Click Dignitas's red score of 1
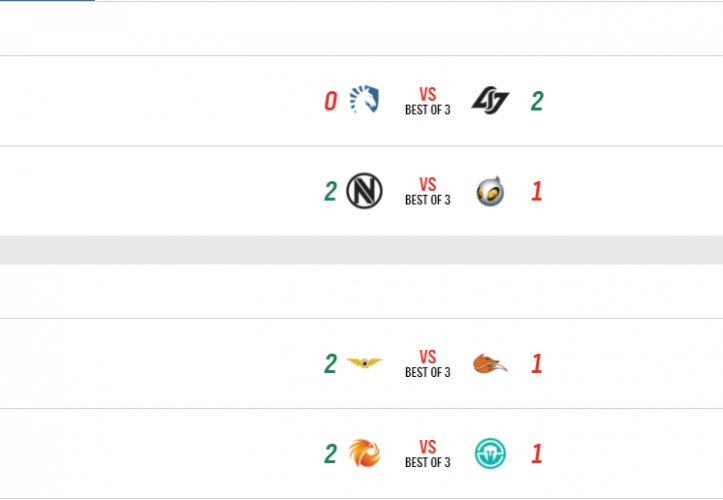 coord(537,192)
